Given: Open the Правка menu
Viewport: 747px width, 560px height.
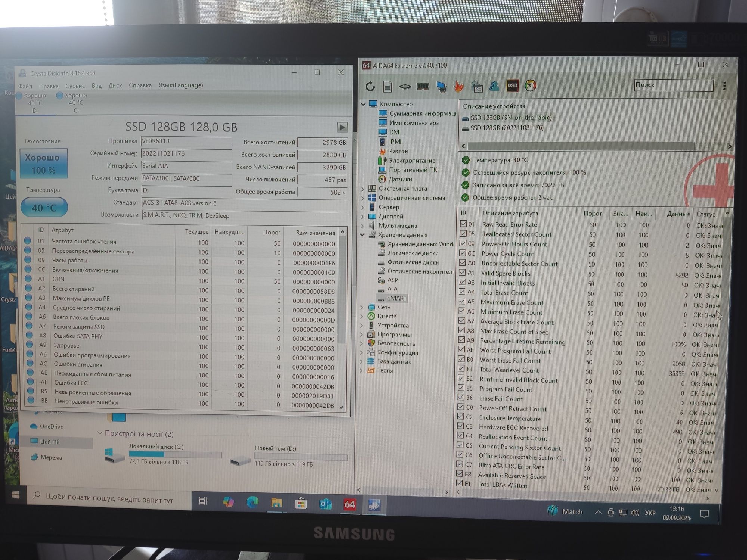Looking at the screenshot, I should tap(49, 86).
